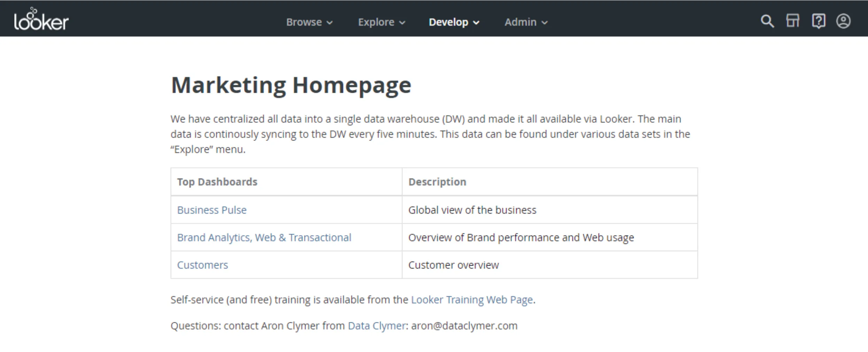Image resolution: width=868 pixels, height=352 pixels.
Task: Open the Data Clymer link
Action: pos(376,326)
